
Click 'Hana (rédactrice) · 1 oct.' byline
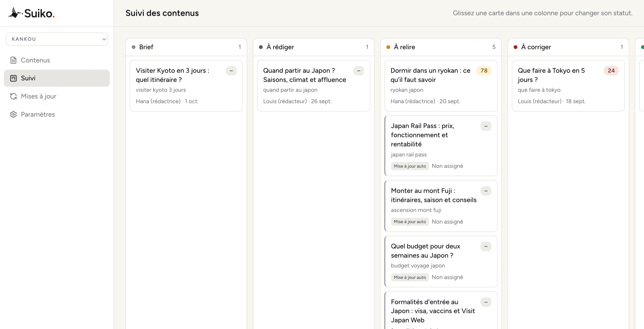click(x=167, y=101)
